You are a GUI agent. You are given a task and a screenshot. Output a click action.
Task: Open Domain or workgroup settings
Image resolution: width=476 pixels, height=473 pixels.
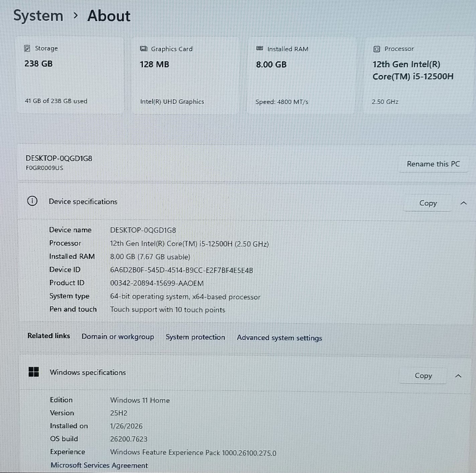tap(118, 336)
